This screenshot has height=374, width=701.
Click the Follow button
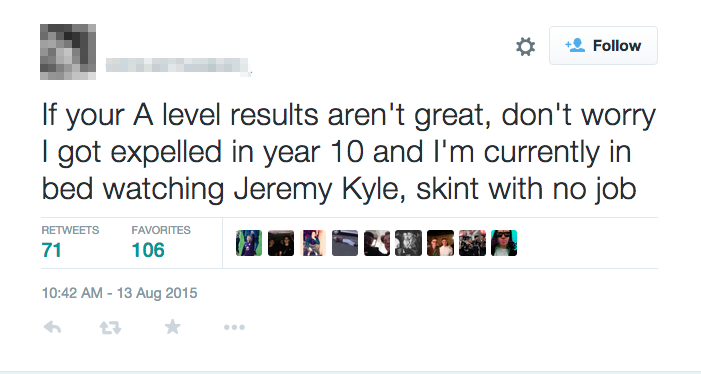(603, 46)
